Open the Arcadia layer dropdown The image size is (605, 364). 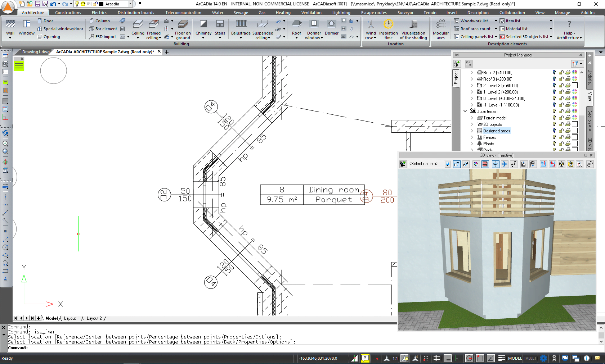pos(130,4)
